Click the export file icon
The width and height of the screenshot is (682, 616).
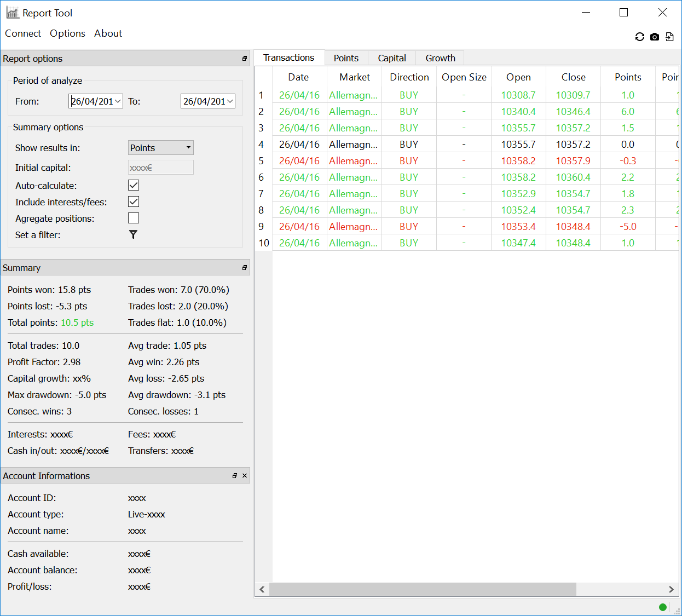(x=669, y=37)
